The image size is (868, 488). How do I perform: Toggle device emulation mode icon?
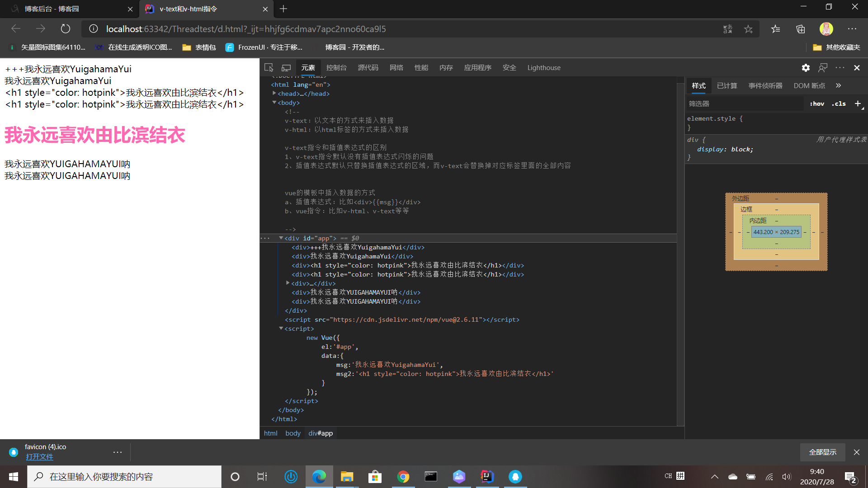click(286, 68)
